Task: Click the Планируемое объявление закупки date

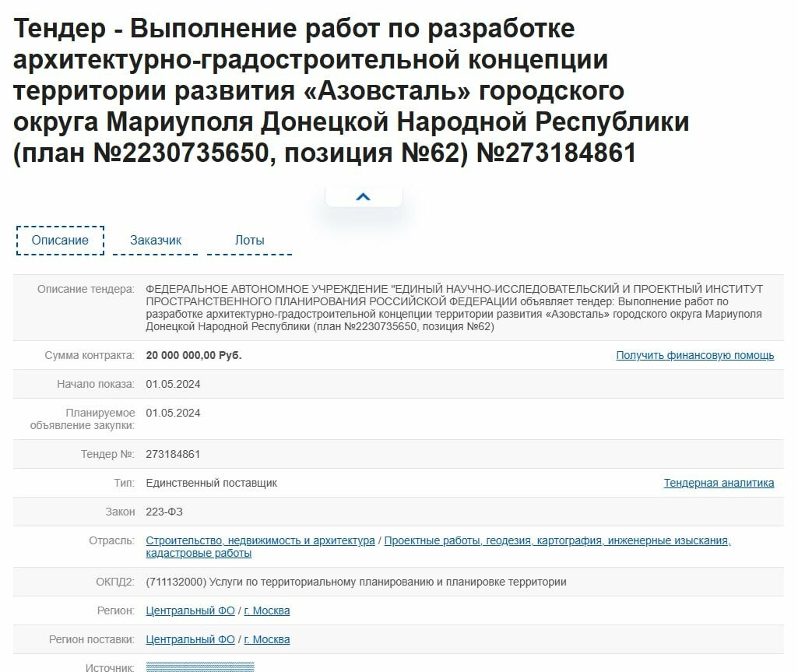Action: (x=173, y=413)
